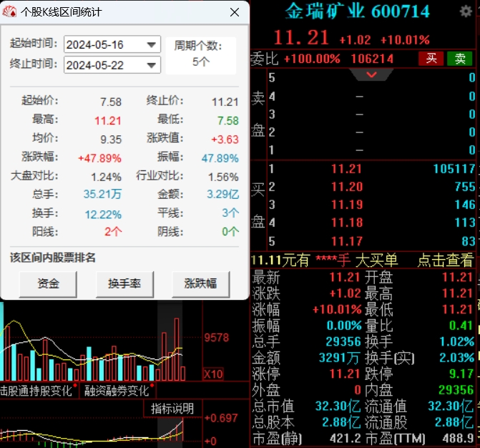This screenshot has width=480, height=448.
Task: Click the green 卖 sell button
Action: click(x=460, y=59)
